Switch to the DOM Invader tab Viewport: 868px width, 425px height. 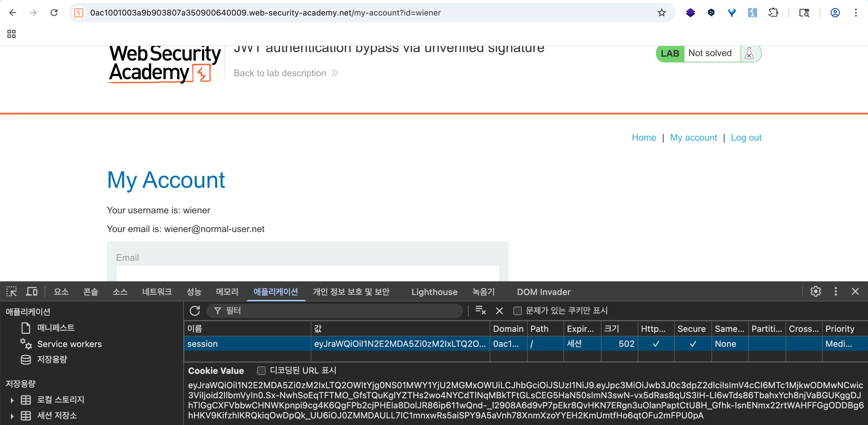(543, 292)
